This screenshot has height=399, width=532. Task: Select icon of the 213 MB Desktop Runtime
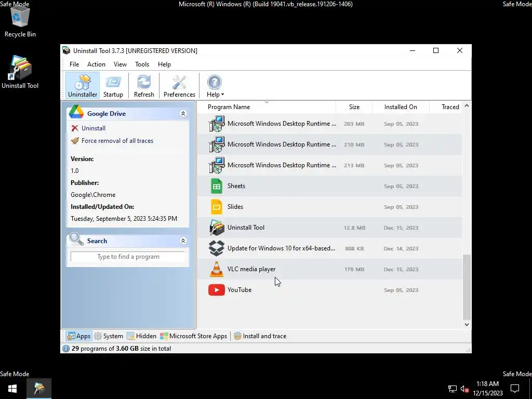[217, 165]
